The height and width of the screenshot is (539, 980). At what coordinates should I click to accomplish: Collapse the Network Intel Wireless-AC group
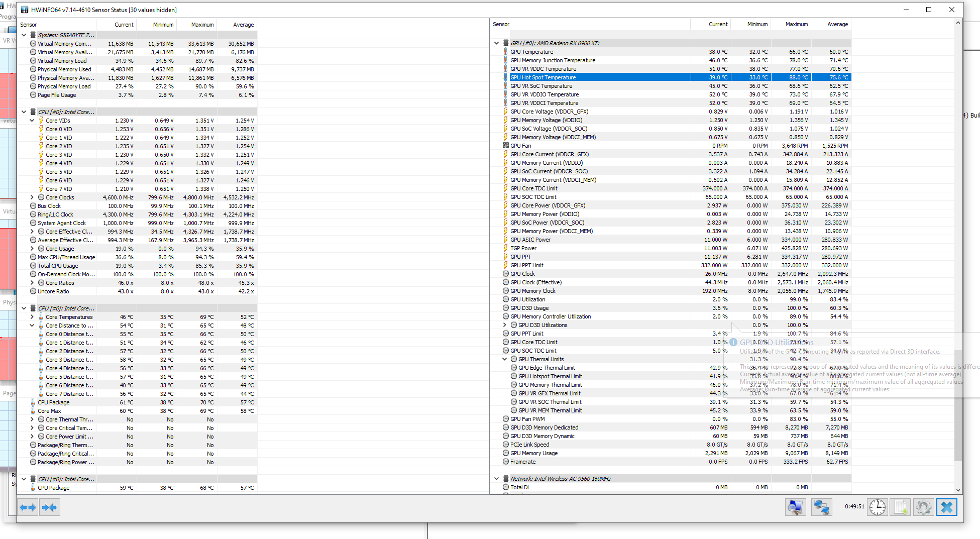pyautogui.click(x=496, y=479)
